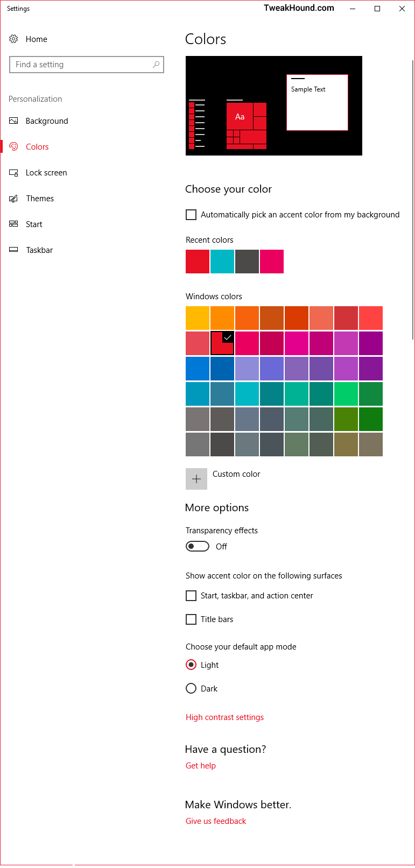Click the Lock screen icon
Screen dimensions: 415x868
pyautogui.click(x=14, y=173)
